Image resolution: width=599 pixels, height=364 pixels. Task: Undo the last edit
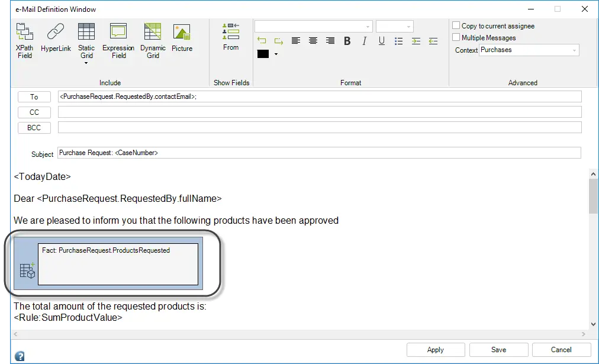262,40
